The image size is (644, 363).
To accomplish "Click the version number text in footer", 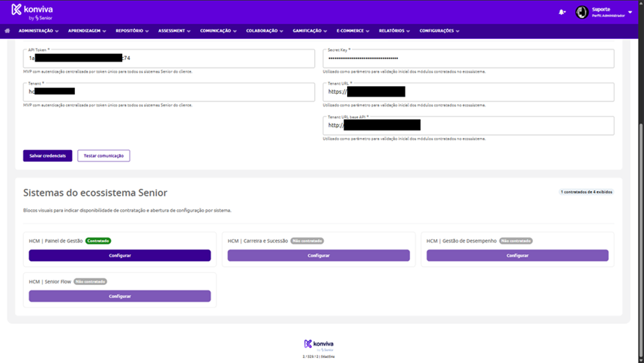I will (319, 357).
